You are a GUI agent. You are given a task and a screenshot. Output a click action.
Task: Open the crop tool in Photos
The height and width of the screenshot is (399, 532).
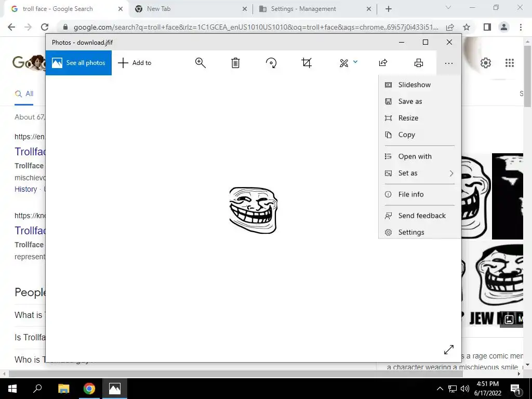point(307,63)
